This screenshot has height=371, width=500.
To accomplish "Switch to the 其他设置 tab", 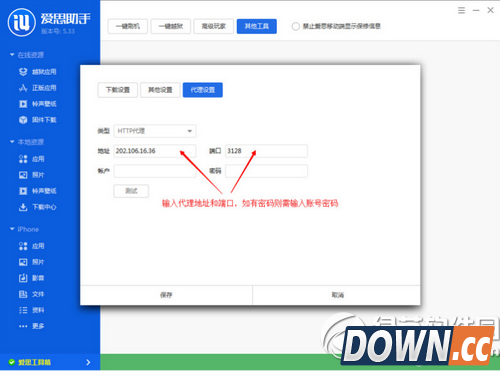I will pyautogui.click(x=160, y=90).
